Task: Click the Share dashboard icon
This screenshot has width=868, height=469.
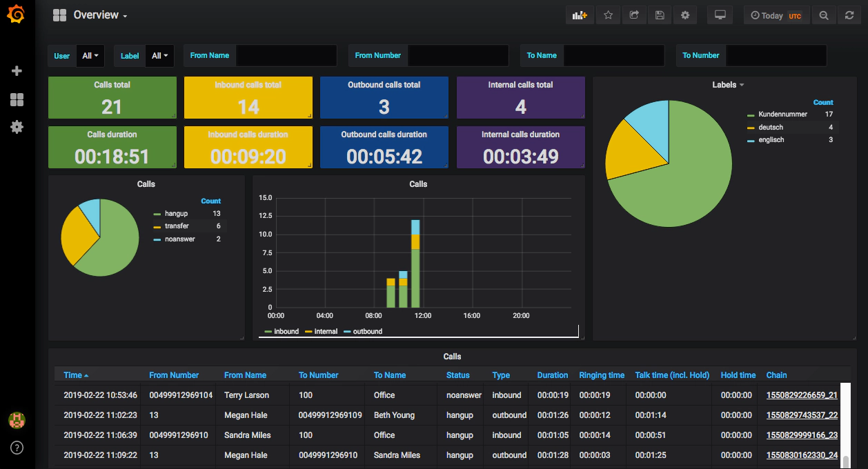Action: point(633,15)
